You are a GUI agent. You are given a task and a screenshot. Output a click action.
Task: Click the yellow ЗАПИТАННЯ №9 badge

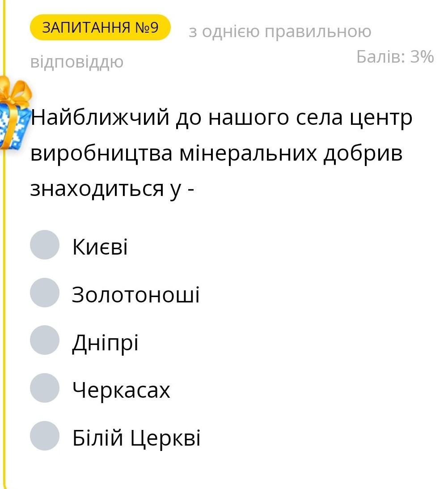pyautogui.click(x=100, y=28)
